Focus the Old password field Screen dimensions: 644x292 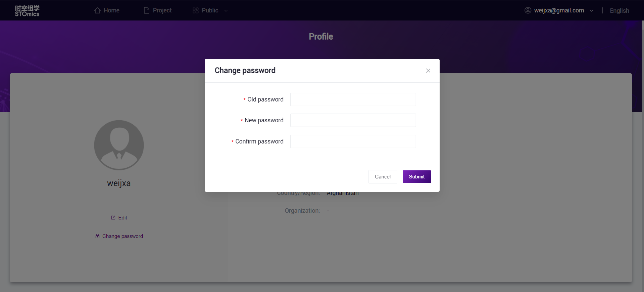(353, 99)
